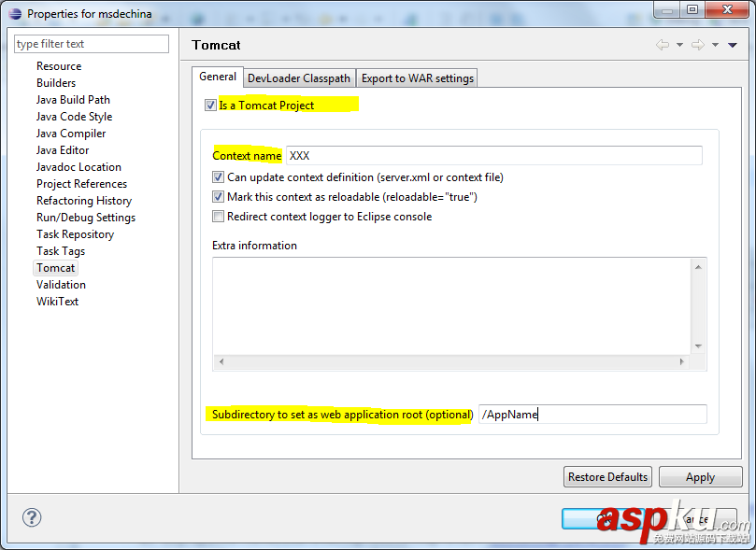The height and width of the screenshot is (550, 756).
Task: Minimize the Properties window
Action: pyautogui.click(x=667, y=10)
